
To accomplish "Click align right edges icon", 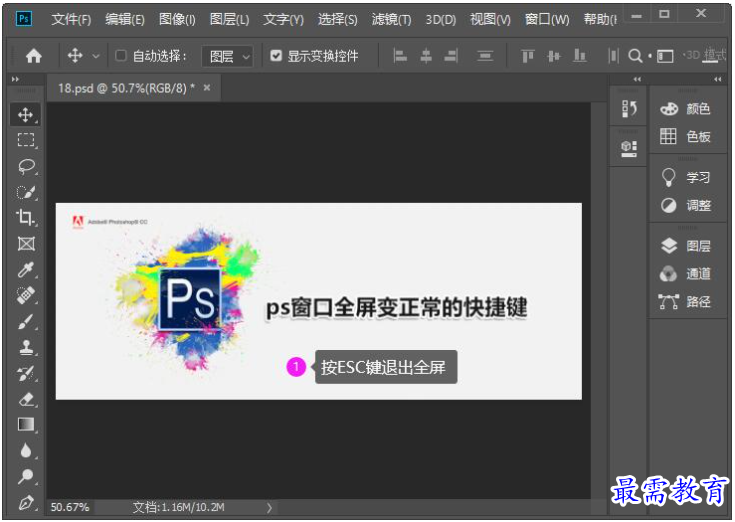I will click(451, 56).
